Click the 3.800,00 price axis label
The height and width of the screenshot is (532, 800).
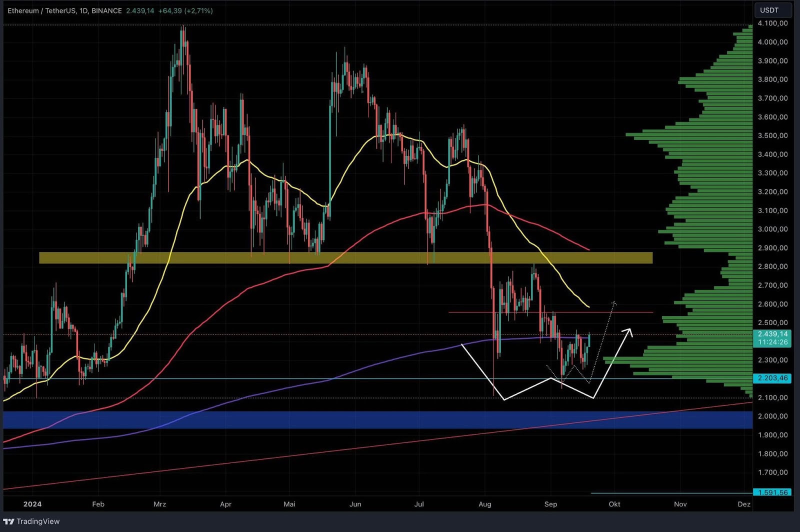[x=772, y=79]
